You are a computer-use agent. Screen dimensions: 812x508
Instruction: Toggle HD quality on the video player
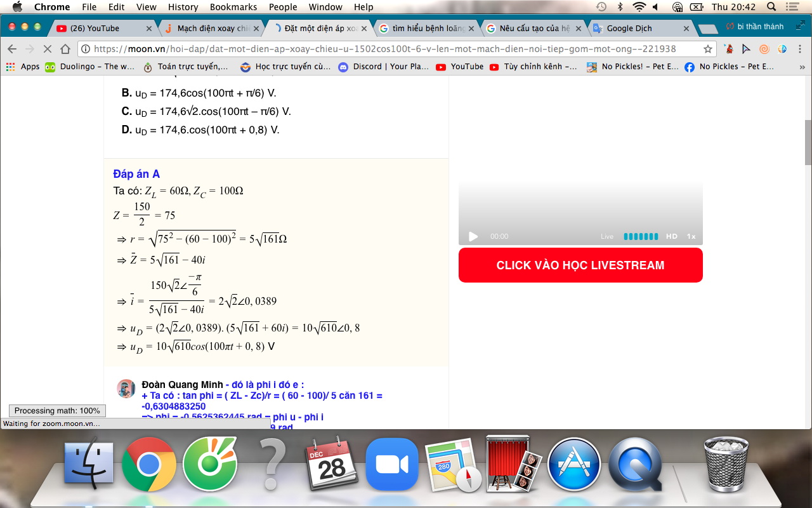[672, 236]
